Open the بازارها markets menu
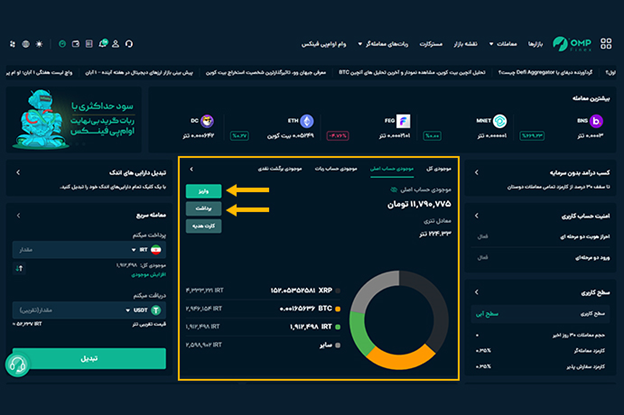This screenshot has width=624, height=415. coord(535,44)
